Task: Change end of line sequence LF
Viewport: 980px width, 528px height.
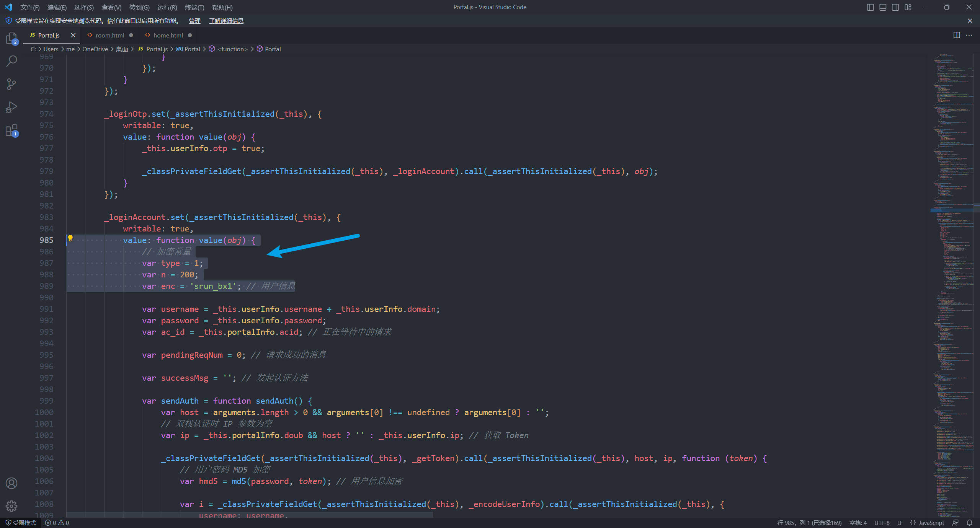Action: click(900, 523)
